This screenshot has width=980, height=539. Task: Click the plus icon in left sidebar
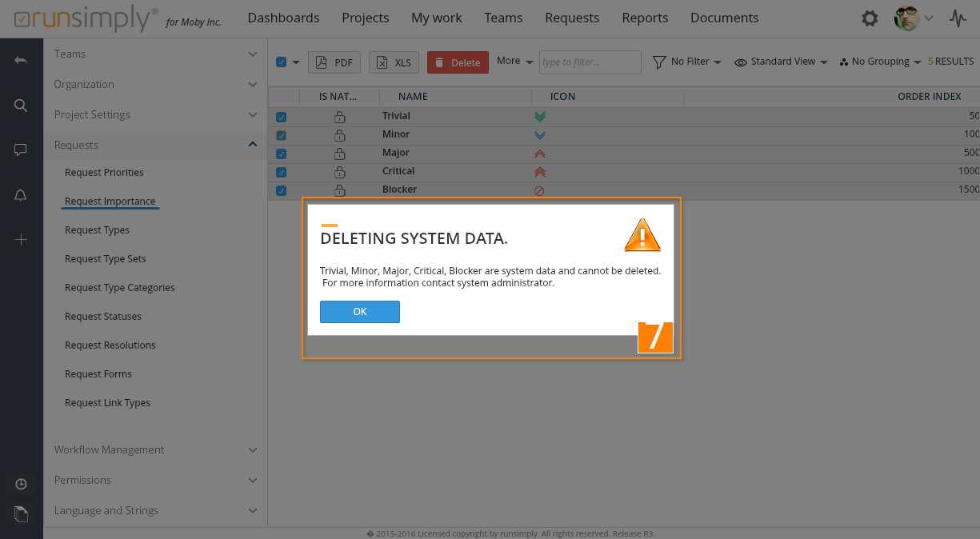21,240
